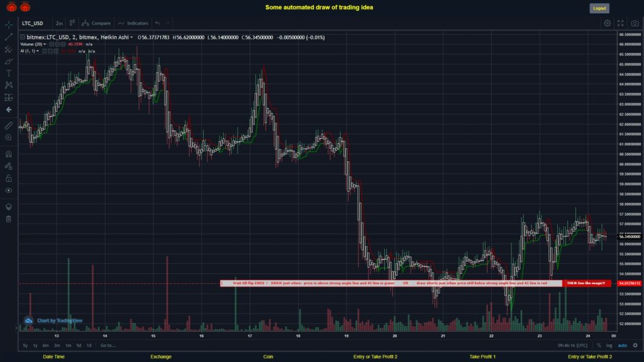The height and width of the screenshot is (362, 644).
Task: Click the THEN See the magic!!! red label
Action: tap(586, 283)
